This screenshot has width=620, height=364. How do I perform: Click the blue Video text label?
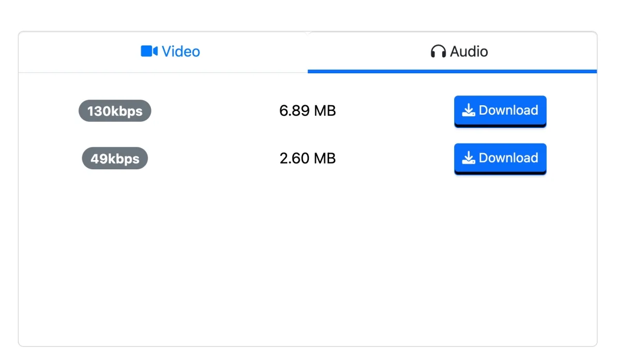181,52
